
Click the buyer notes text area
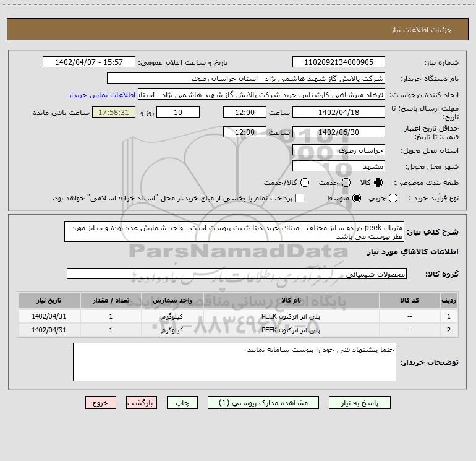point(234,362)
